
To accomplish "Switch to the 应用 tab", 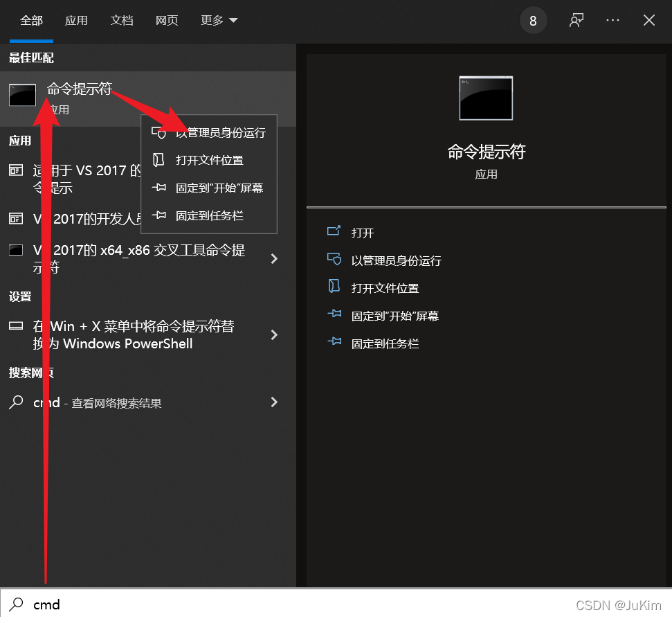I will point(76,20).
